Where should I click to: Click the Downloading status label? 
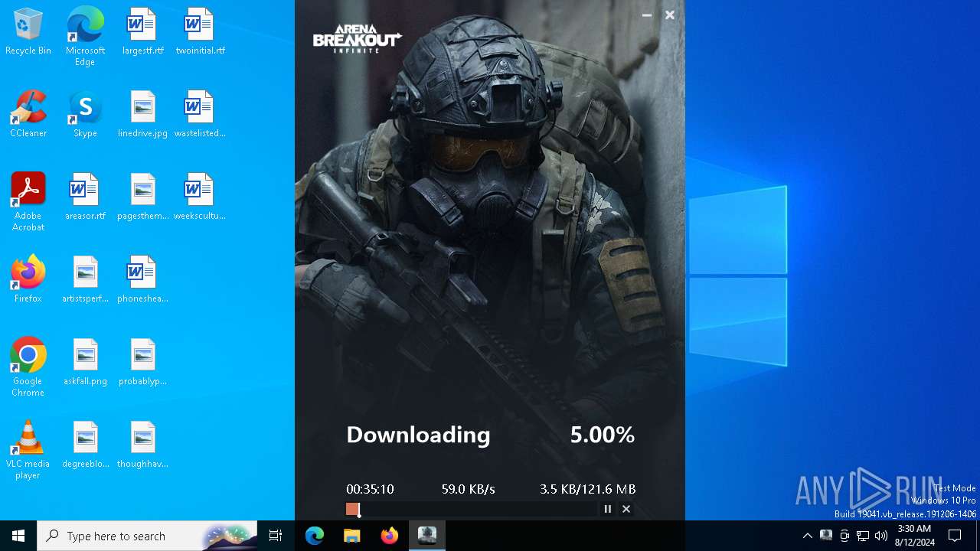(x=418, y=435)
